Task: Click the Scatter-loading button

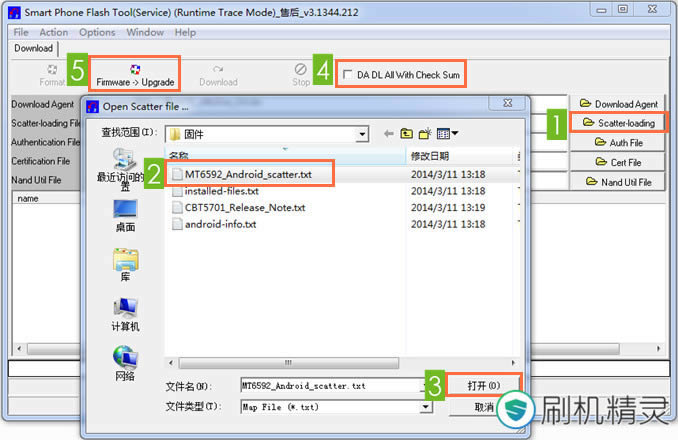Action: [x=618, y=123]
